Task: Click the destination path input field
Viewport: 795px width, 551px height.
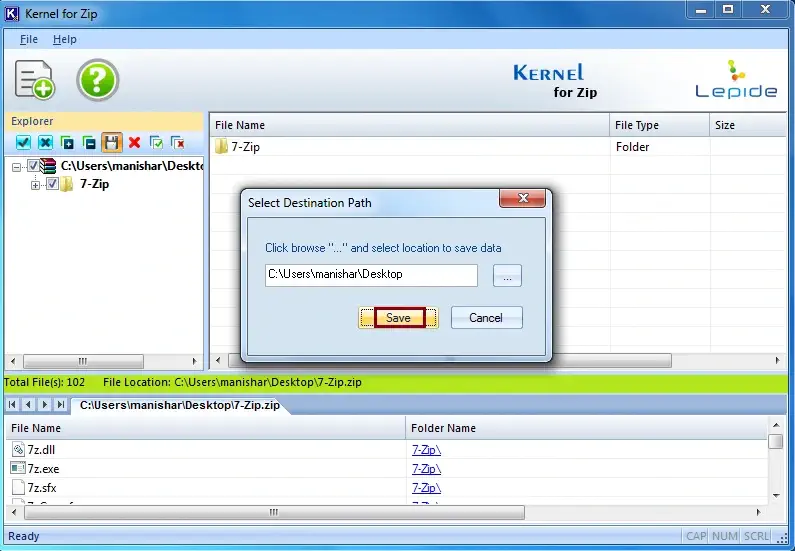Action: click(371, 275)
